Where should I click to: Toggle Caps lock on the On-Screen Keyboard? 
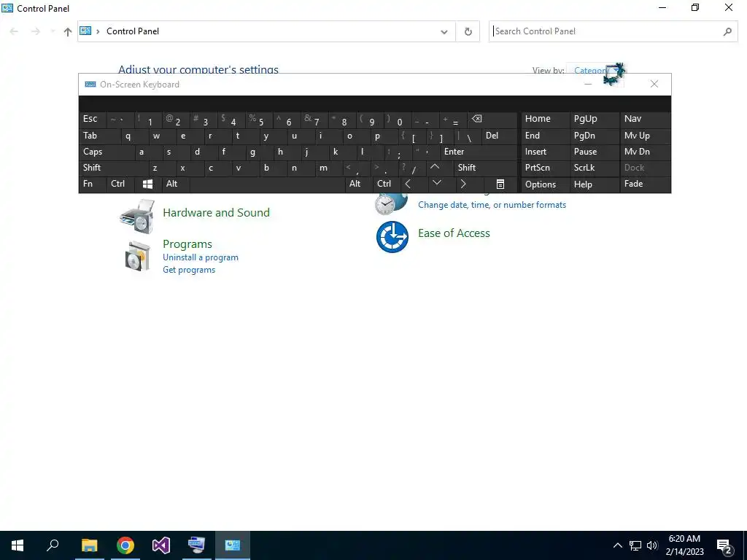coord(107,152)
